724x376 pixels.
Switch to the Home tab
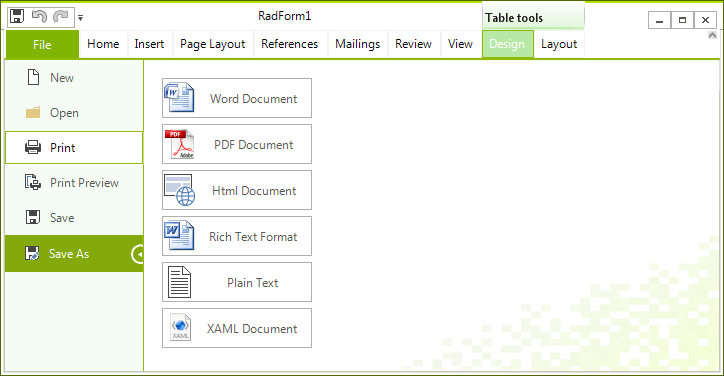pos(103,44)
